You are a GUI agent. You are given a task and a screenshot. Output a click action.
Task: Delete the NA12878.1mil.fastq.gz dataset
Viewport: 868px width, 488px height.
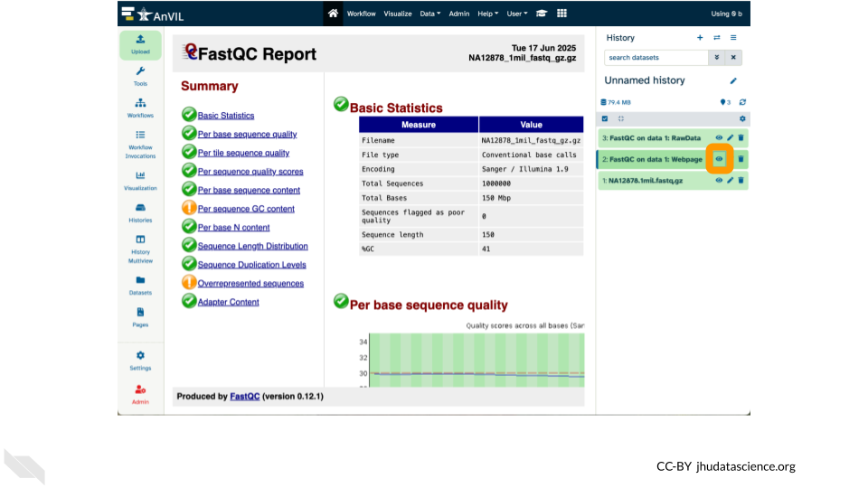click(741, 181)
